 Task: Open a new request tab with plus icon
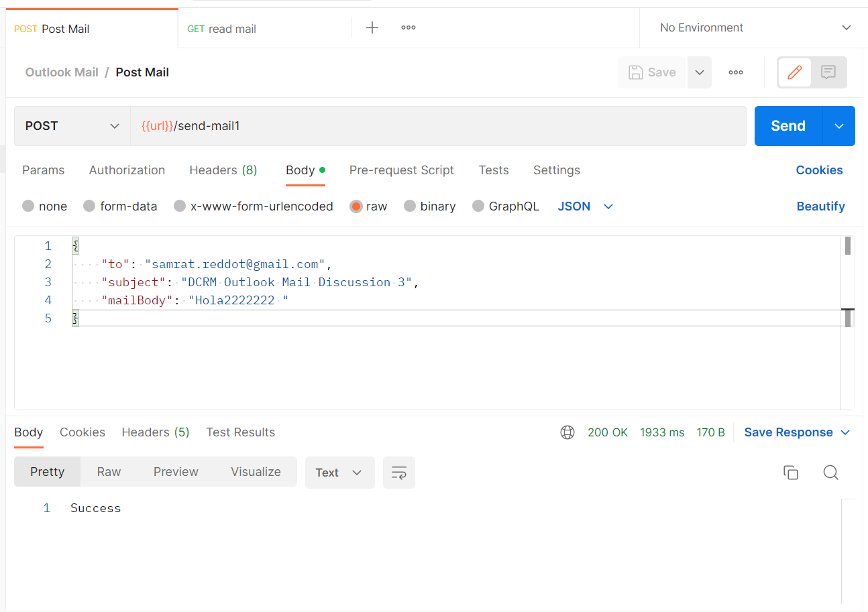pos(372,27)
